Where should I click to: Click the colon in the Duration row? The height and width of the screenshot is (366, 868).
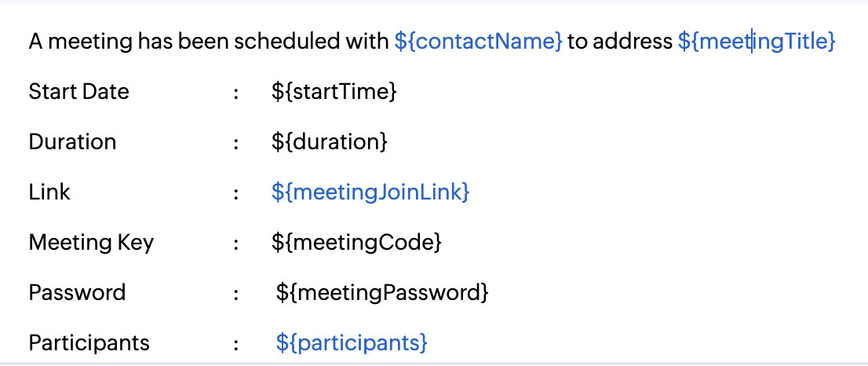(x=235, y=143)
